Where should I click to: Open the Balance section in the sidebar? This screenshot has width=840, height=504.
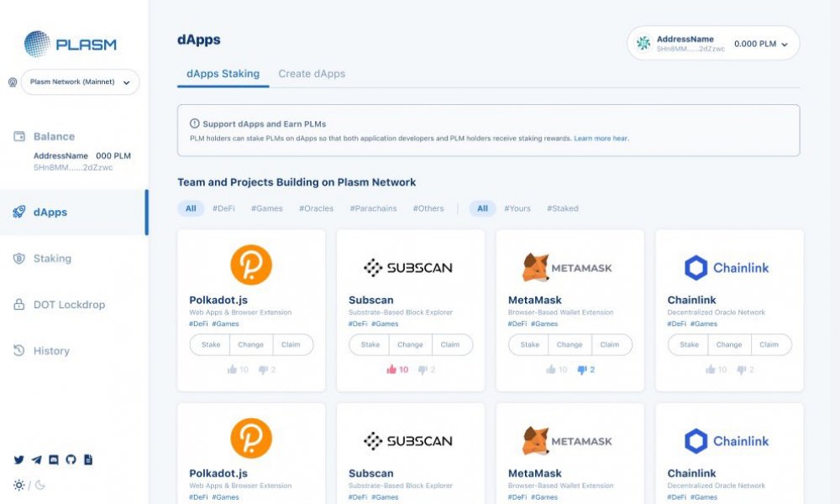[x=54, y=136]
